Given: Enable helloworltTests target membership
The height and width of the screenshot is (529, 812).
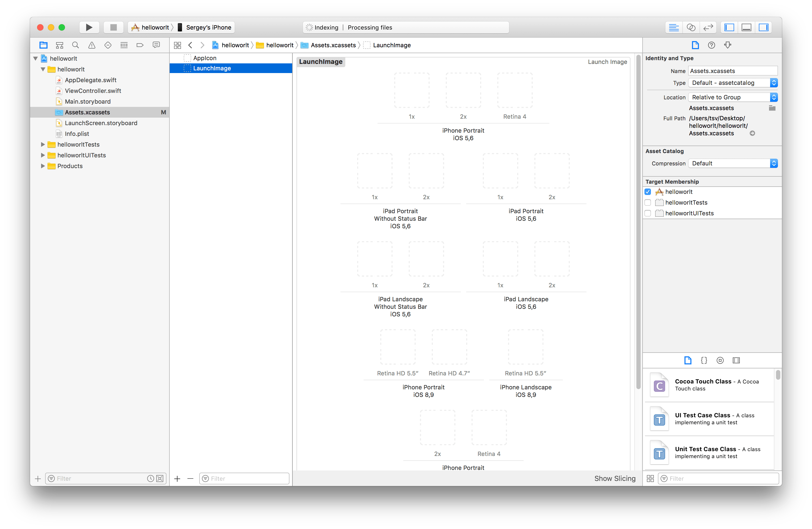Looking at the screenshot, I should tap(648, 202).
